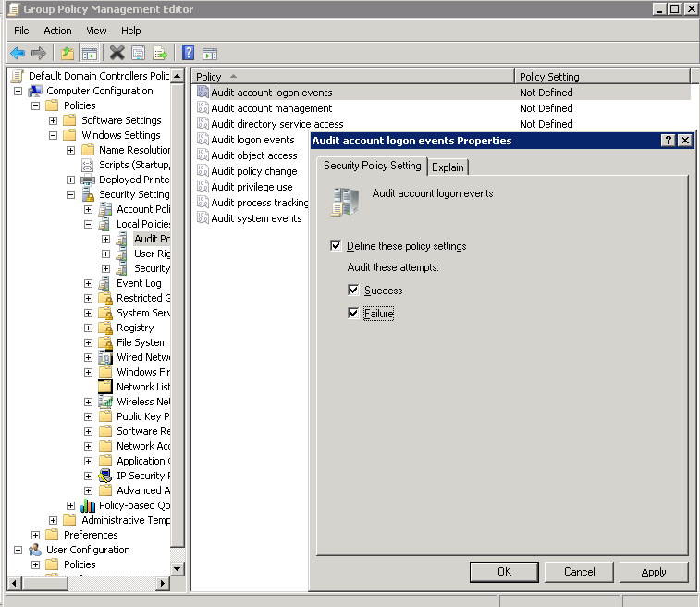Select Registry node in tree

tap(135, 328)
